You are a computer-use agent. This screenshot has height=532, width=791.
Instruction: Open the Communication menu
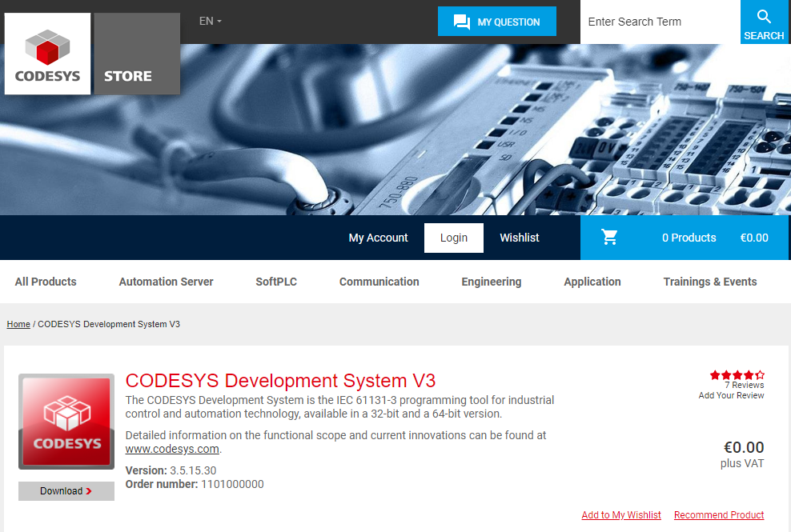pos(379,282)
